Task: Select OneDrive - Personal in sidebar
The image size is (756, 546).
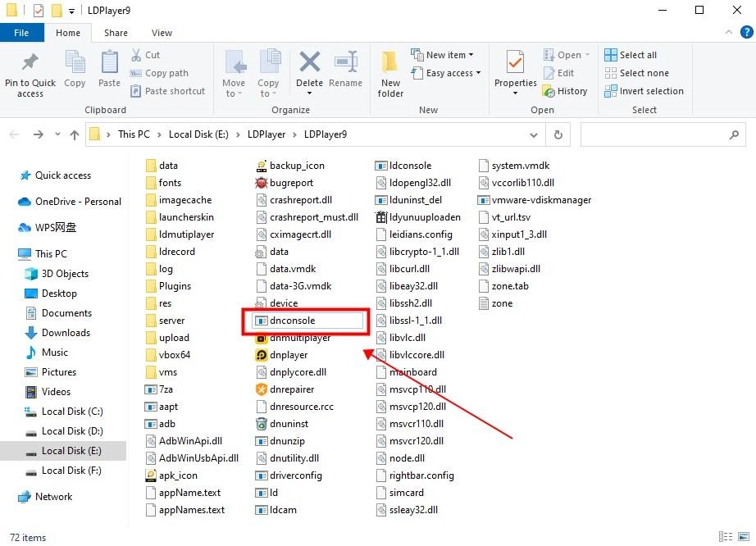Action: tap(70, 202)
